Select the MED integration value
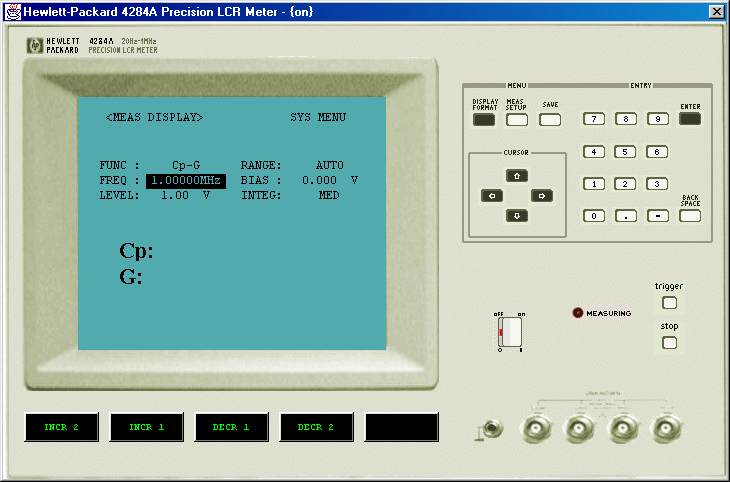Viewport: 730px width, 482px height. [x=329, y=195]
